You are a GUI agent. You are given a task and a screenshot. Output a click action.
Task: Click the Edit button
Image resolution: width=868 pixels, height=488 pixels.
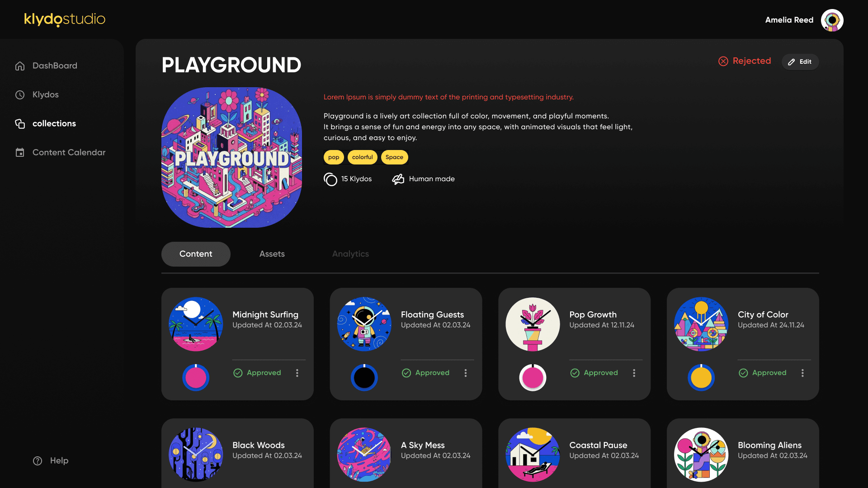tap(800, 62)
